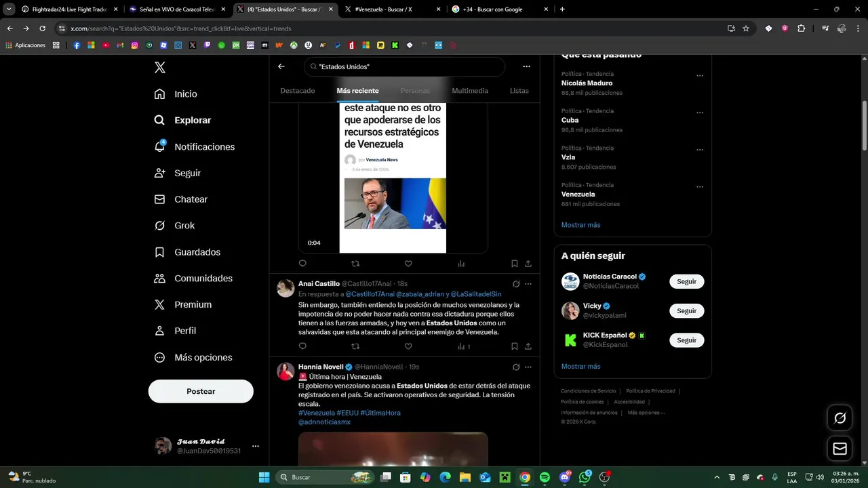
Task: Switch to the Destacado tab
Action: (x=298, y=91)
